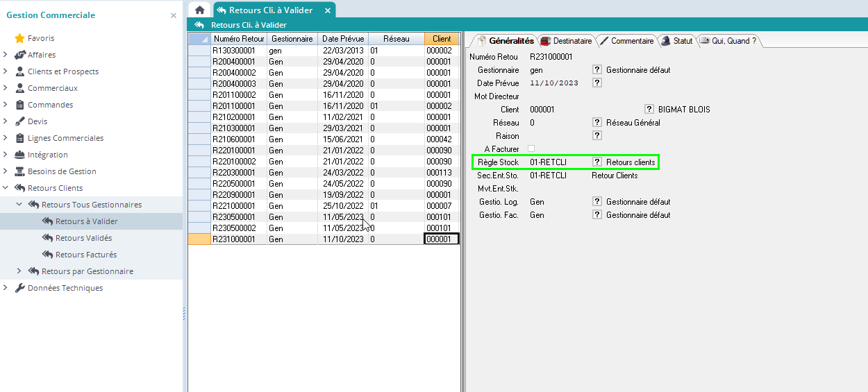Open help lookup next to Date Prévue
The height and width of the screenshot is (392, 868).
(x=596, y=83)
